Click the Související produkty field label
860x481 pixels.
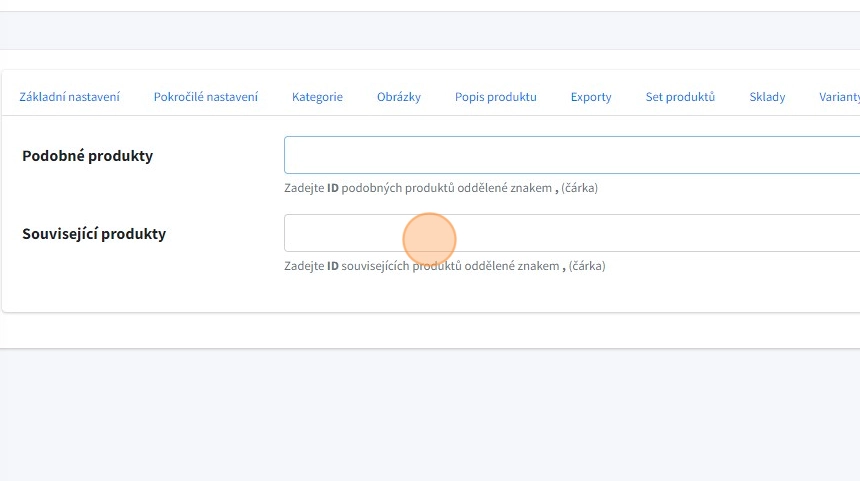coord(94,234)
